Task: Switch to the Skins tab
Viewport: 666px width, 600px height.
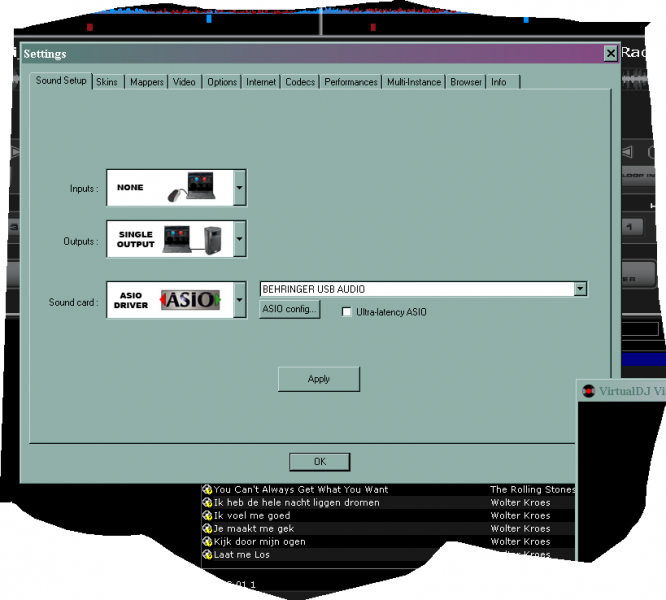Action: [107, 82]
